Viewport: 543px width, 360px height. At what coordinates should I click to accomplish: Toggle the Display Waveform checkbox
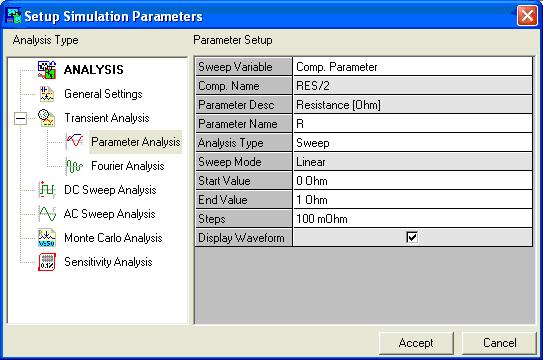point(412,237)
